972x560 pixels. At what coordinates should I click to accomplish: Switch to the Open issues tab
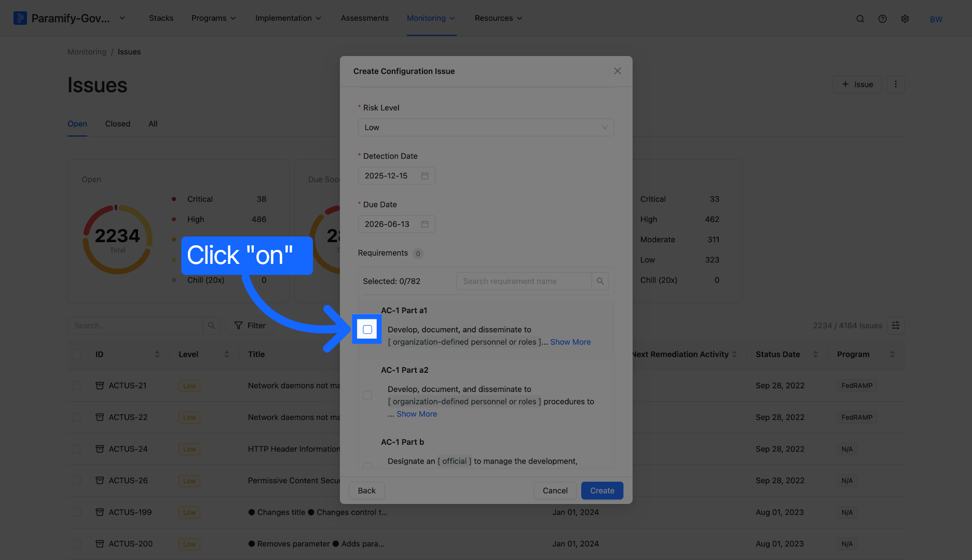click(77, 124)
